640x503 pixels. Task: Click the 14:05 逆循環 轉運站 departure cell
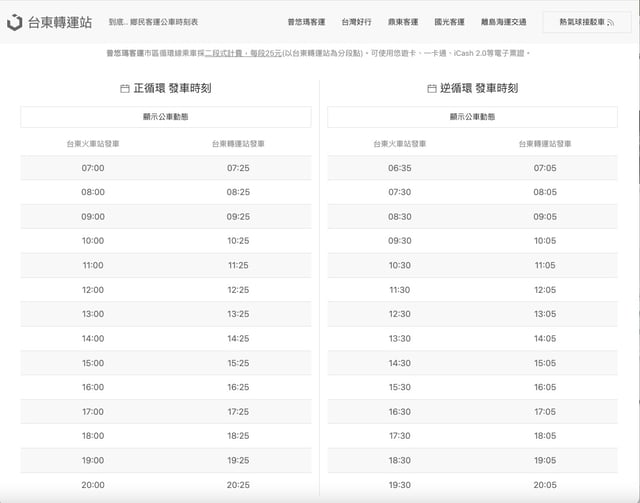(545, 339)
